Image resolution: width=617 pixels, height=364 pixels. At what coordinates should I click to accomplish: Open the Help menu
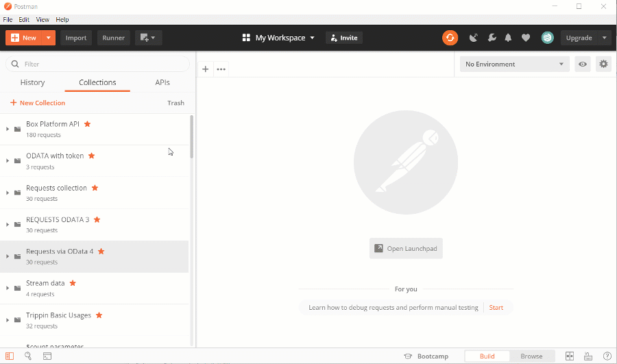coord(62,19)
